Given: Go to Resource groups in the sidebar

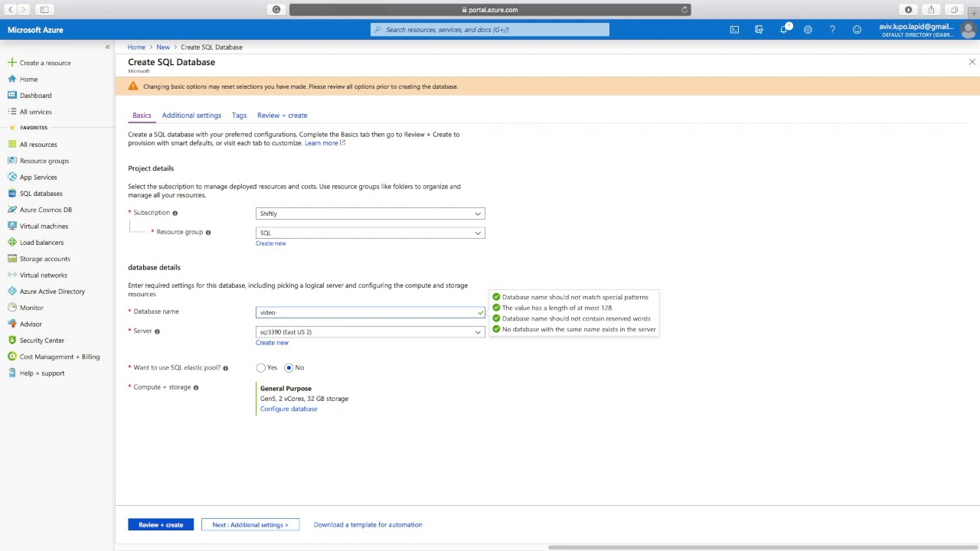Looking at the screenshot, I should [x=44, y=161].
